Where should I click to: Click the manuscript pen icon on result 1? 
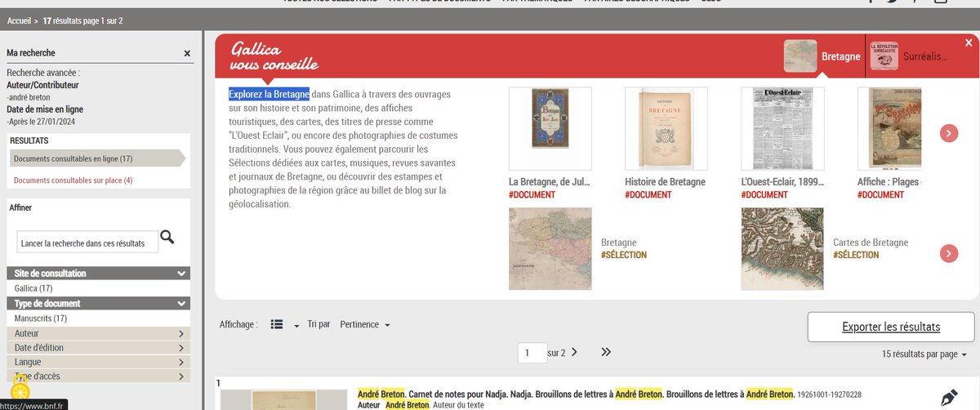(x=948, y=399)
